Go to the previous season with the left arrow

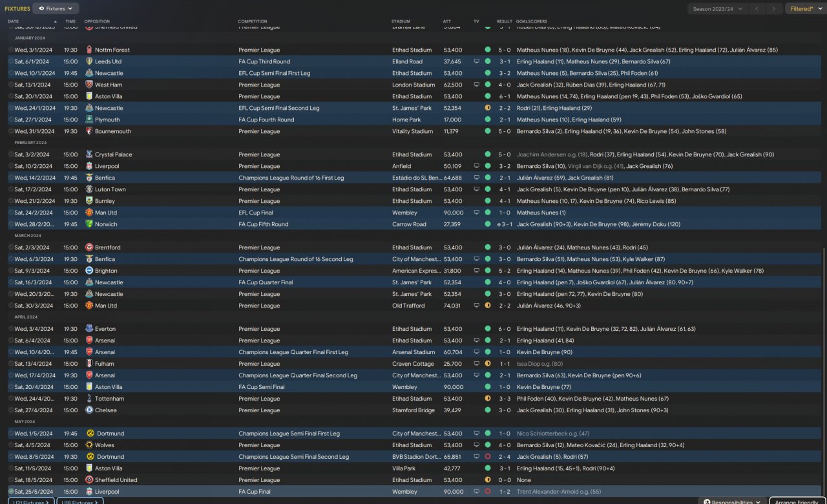point(757,8)
